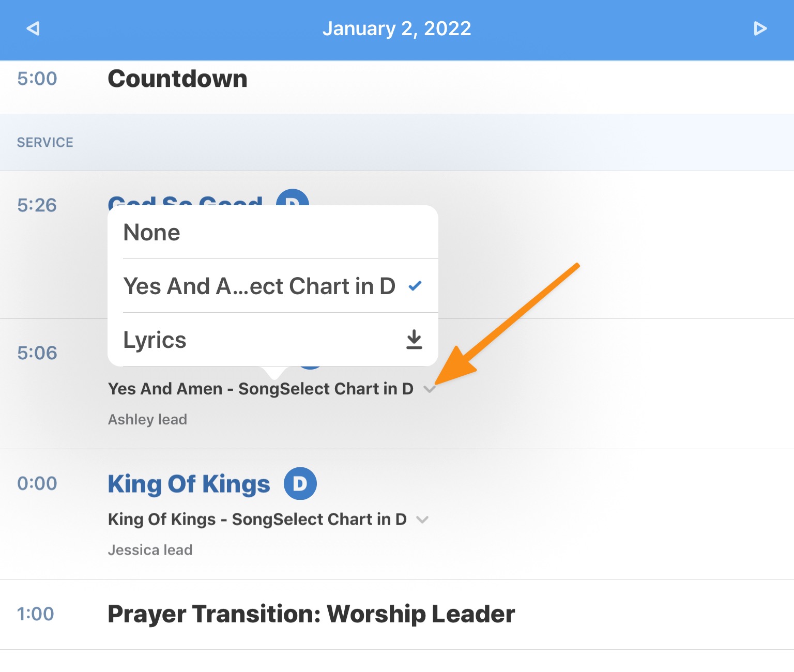This screenshot has height=672, width=794.
Task: Go to previous plan date arrow
Action: 33,28
